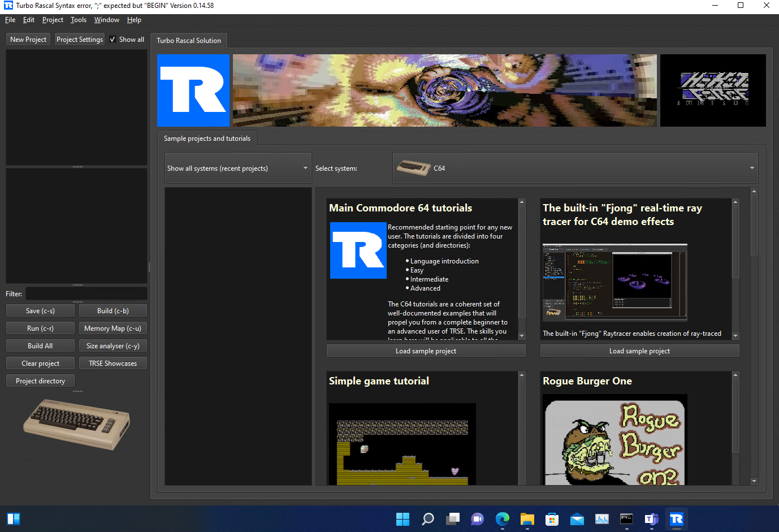Click the C64 computer image in sidebar
The width and height of the screenshot is (779, 532).
tap(77, 424)
